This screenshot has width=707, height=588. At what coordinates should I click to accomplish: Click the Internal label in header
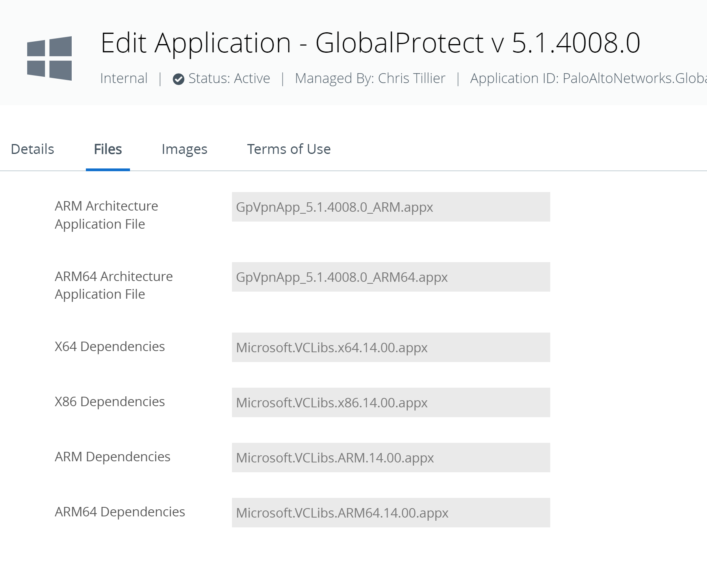(x=124, y=78)
